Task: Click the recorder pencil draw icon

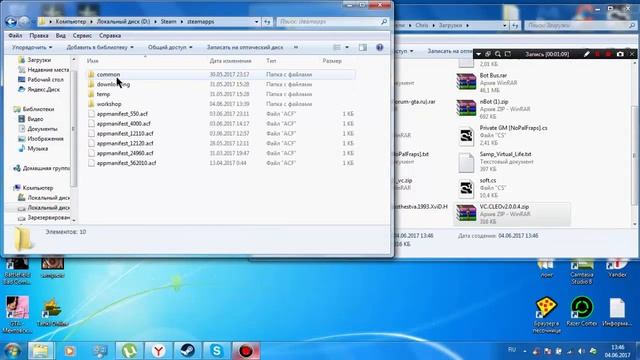Action: [587, 54]
